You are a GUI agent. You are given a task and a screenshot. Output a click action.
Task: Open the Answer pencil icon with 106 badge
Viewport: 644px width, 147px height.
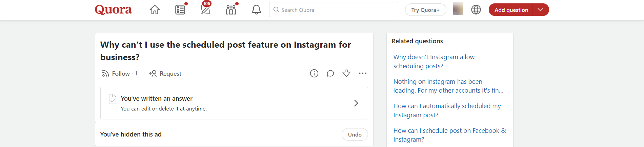point(205,10)
